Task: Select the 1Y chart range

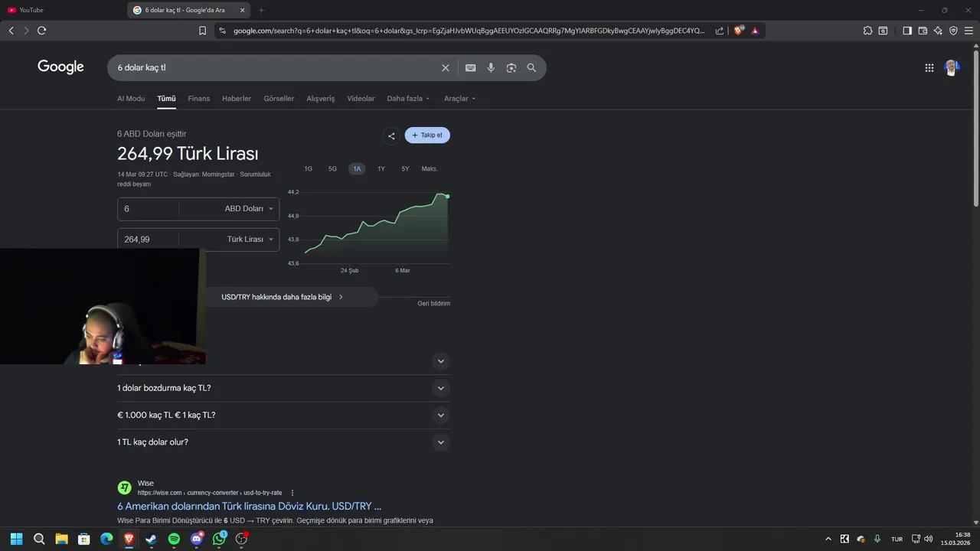Action: click(381, 168)
